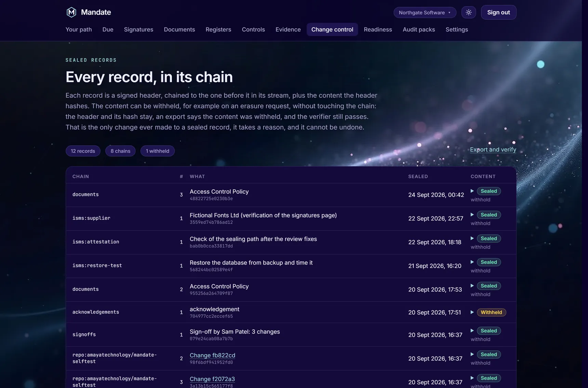The image size is (588, 388).
Task: Click the Sealed badge for isms:supplier row
Action: (x=489, y=215)
